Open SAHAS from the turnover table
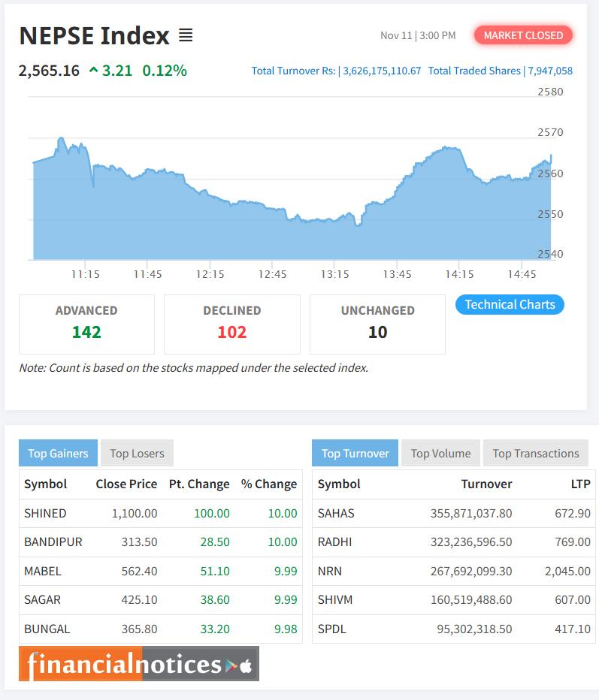Image resolution: width=599 pixels, height=700 pixels. [338, 513]
